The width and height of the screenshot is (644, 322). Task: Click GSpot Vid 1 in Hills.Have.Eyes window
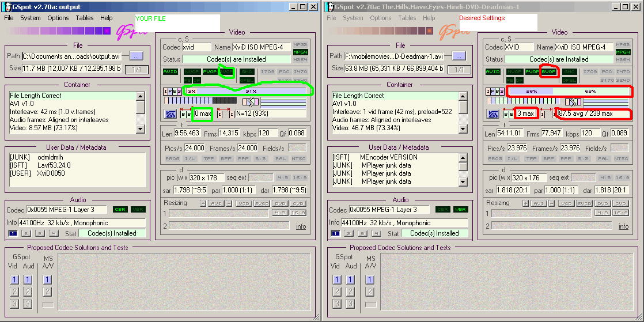click(x=337, y=280)
